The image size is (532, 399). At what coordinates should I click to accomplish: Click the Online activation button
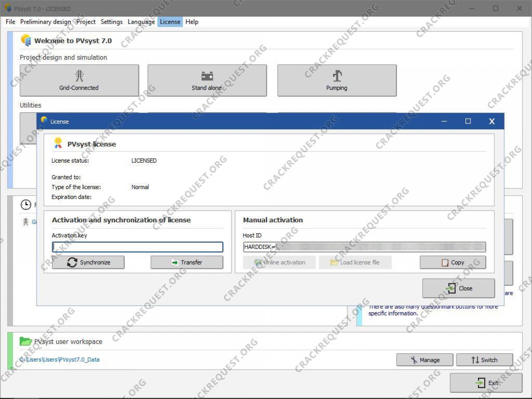[x=279, y=262]
